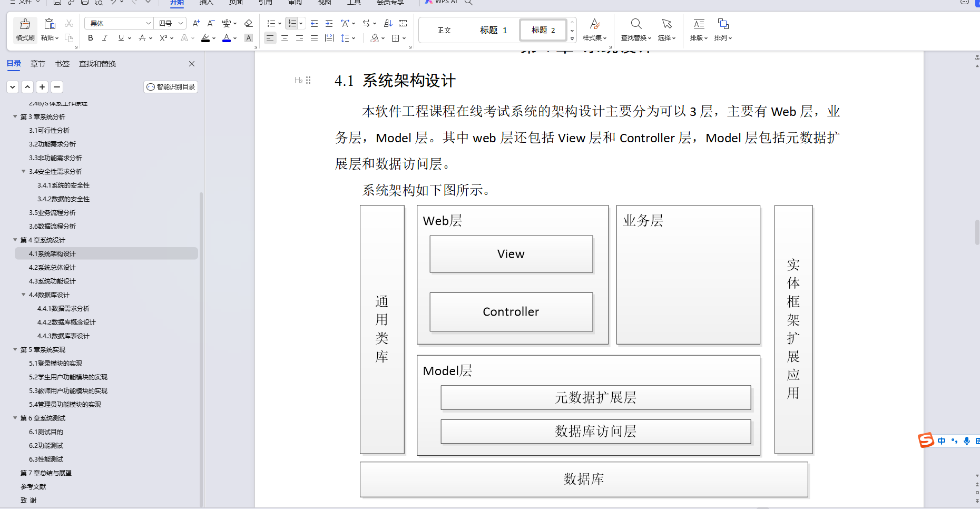This screenshot has height=509, width=980.
Task: Click the 智能识别目录 button
Action: tap(170, 86)
